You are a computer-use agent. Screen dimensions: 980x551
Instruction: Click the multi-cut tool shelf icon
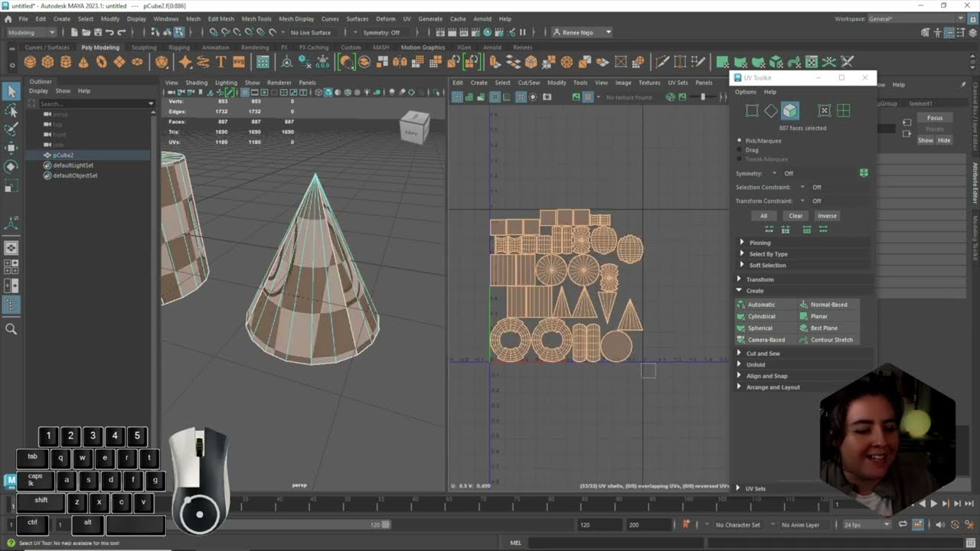click(x=662, y=62)
